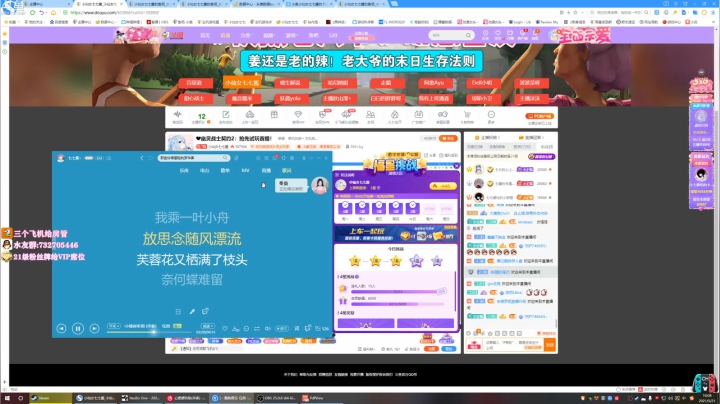Switch to the 歌词 tab

[287, 170]
